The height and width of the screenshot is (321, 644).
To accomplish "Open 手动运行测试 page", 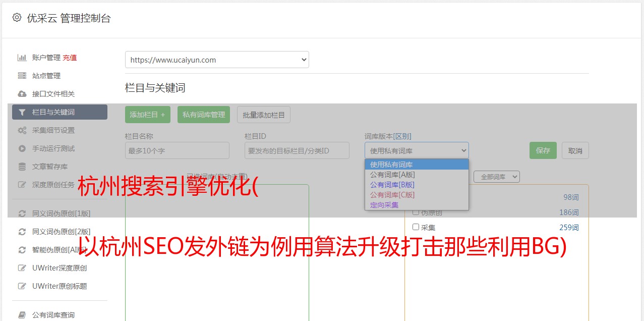I will click(x=53, y=148).
